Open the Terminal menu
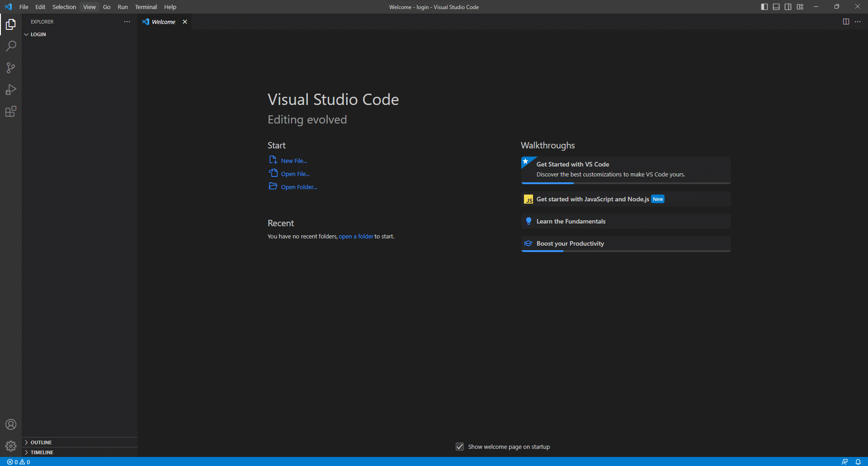Screen dimensions: 868x466 [x=146, y=7]
